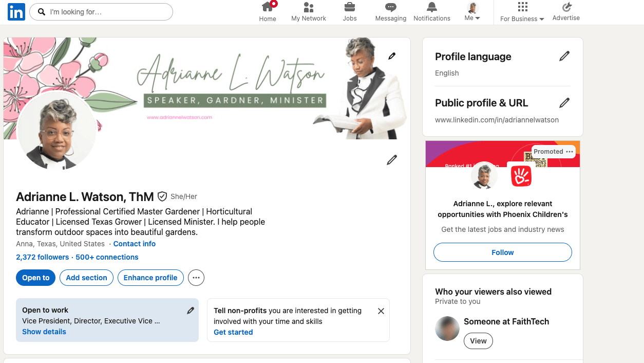Edit Public profile & URL pencil icon

(564, 103)
